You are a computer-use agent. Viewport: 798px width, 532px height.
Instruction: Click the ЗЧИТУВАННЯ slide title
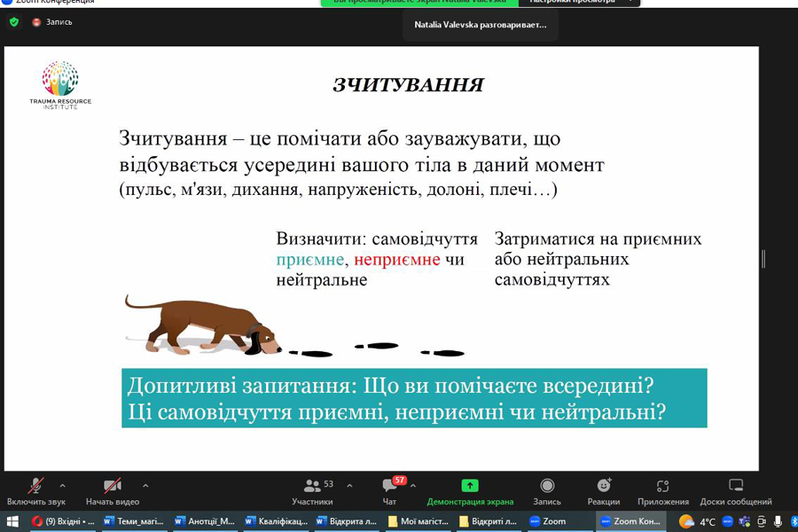(x=408, y=85)
